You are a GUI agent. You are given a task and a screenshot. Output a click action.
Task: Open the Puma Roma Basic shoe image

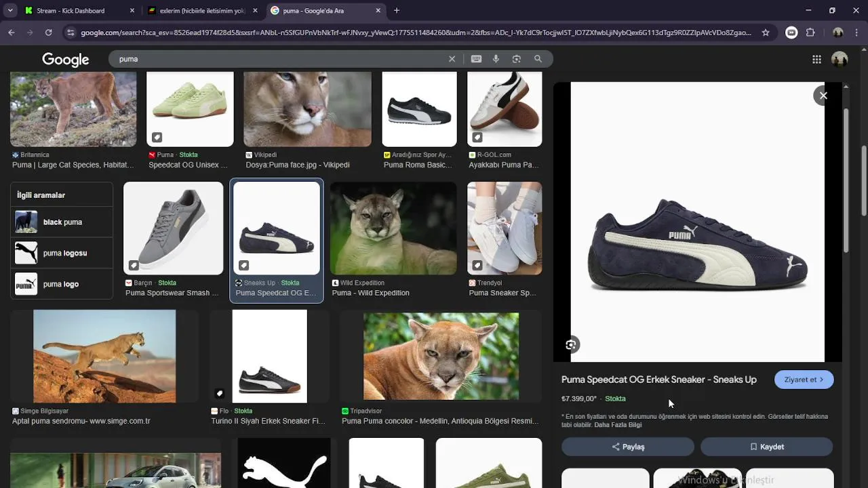[x=419, y=109]
